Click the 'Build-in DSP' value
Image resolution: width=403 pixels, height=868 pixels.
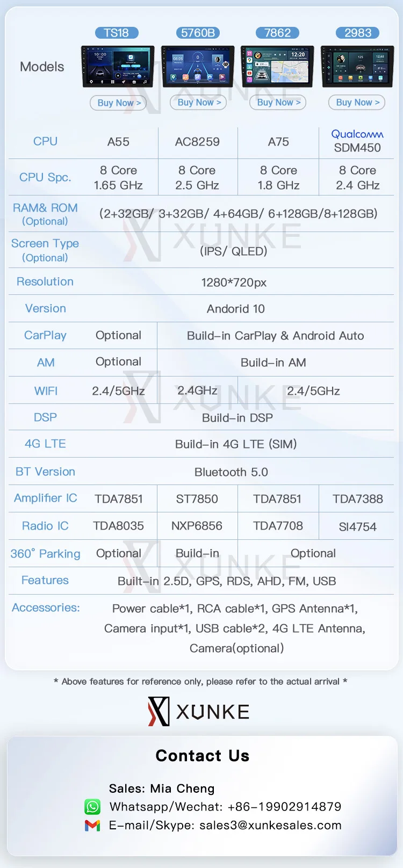[x=238, y=418]
